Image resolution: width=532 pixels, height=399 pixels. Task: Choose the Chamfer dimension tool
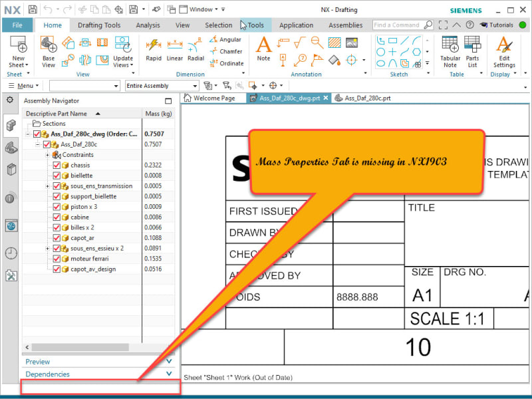[x=226, y=52]
